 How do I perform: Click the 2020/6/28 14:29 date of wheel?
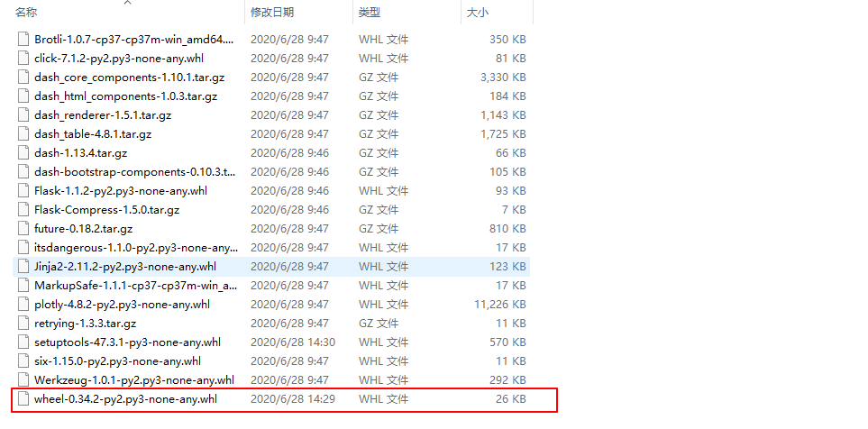click(x=293, y=398)
